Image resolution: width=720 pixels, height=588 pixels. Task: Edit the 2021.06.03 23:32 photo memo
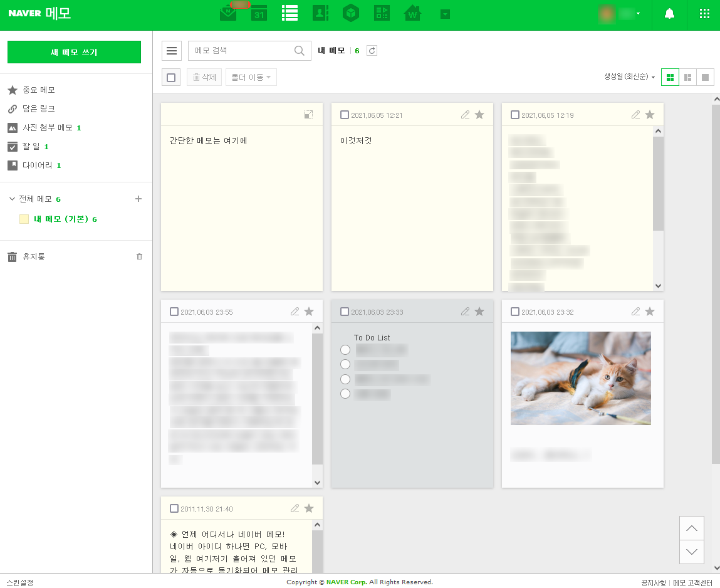635,312
